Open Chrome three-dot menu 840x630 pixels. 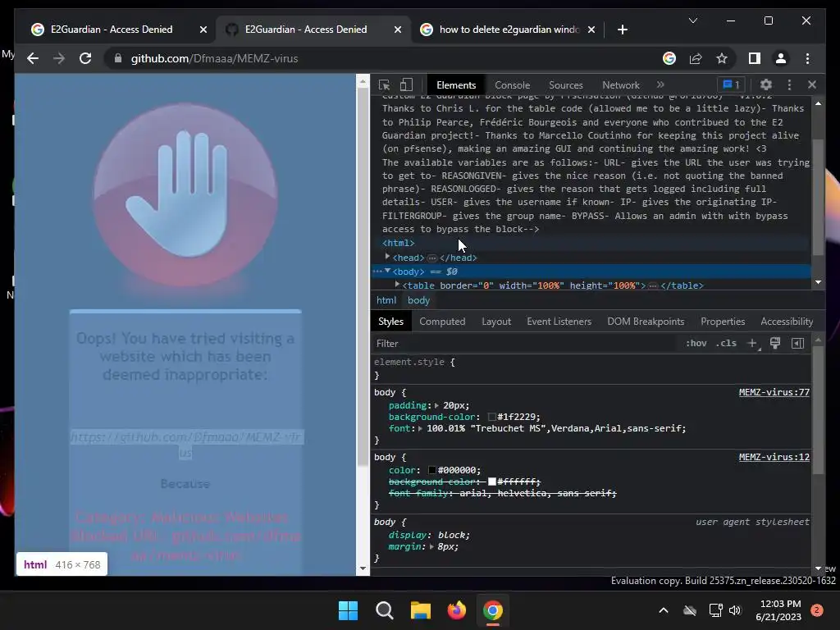(807, 58)
